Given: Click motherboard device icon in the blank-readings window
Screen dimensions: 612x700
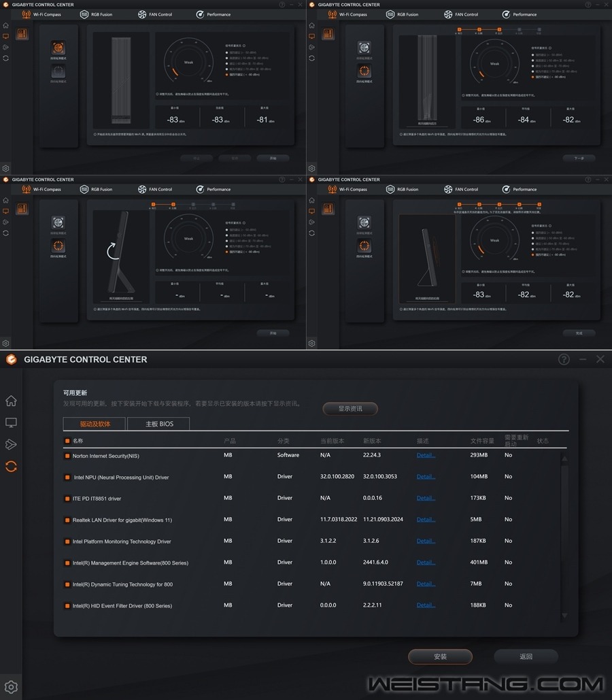Looking at the screenshot, I should point(22,209).
